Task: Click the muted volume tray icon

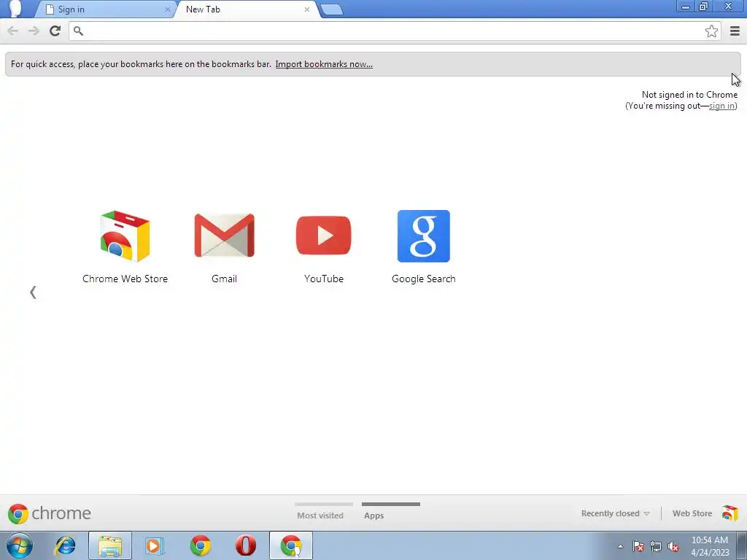Action: [673, 546]
